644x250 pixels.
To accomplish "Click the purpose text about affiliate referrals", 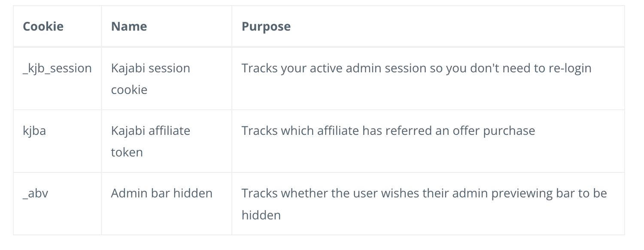I will point(388,131).
